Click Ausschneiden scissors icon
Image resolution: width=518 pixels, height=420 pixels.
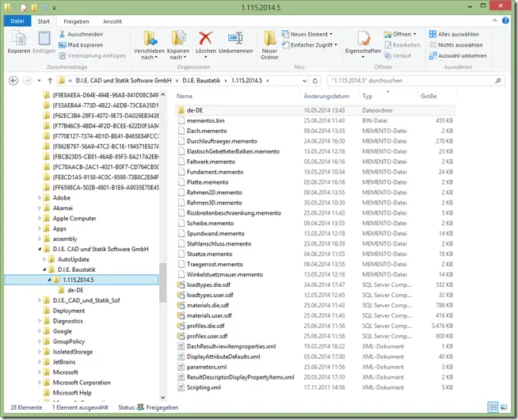coord(62,34)
